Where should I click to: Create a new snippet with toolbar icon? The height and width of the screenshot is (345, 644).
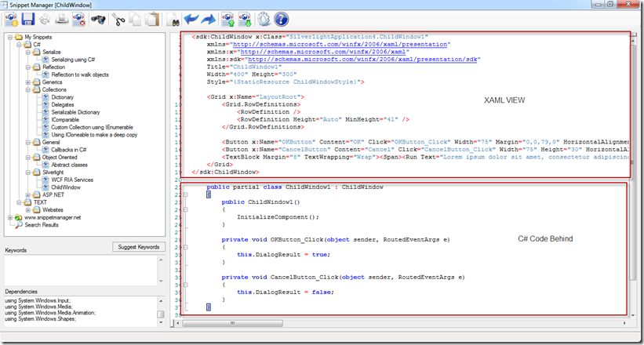[11, 20]
